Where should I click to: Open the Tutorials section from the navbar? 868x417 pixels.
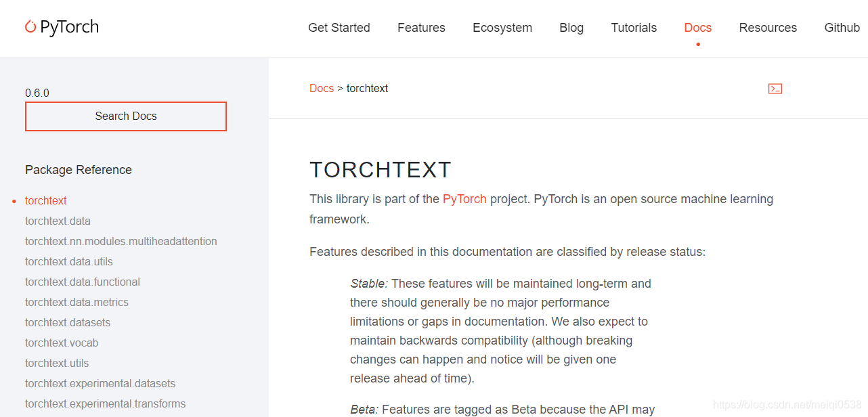point(634,27)
